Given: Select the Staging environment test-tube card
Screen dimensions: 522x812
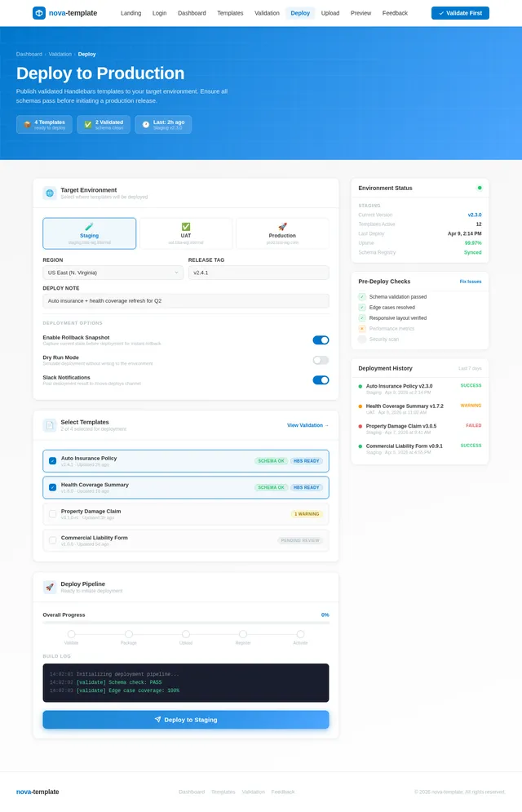Looking at the screenshot, I should coord(90,233).
